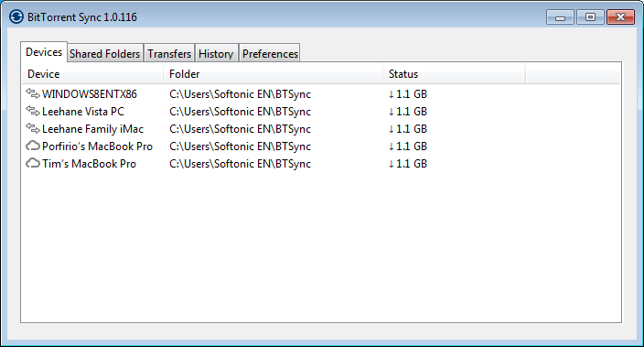Image resolution: width=644 pixels, height=347 pixels.
Task: Open the Shared Folders tab
Action: click(x=104, y=53)
